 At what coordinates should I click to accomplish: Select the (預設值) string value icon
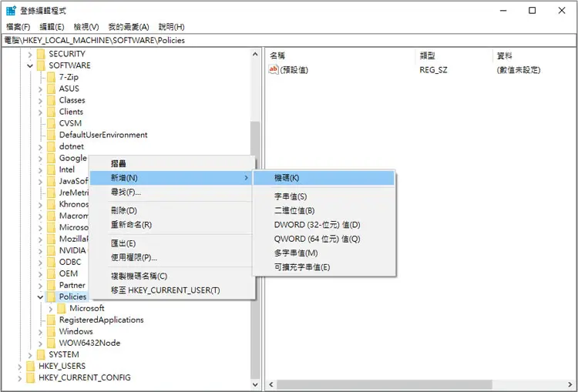[274, 69]
